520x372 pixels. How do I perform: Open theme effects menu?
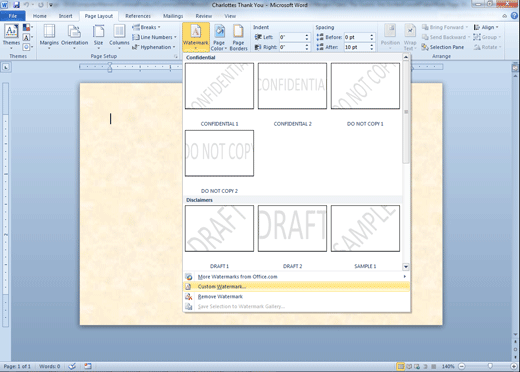[28, 47]
